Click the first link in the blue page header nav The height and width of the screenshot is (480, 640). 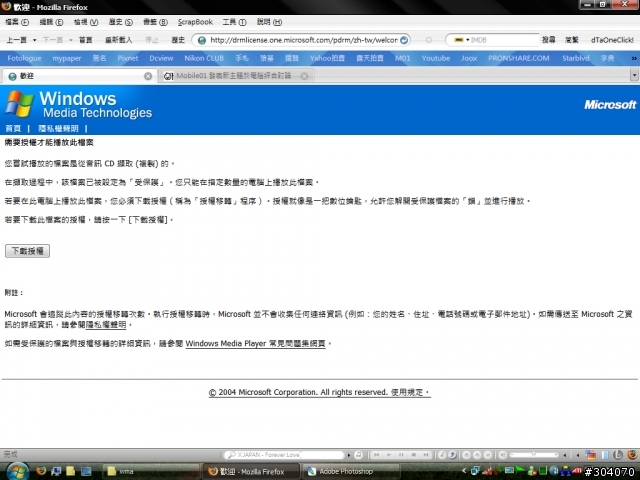[x=13, y=129]
